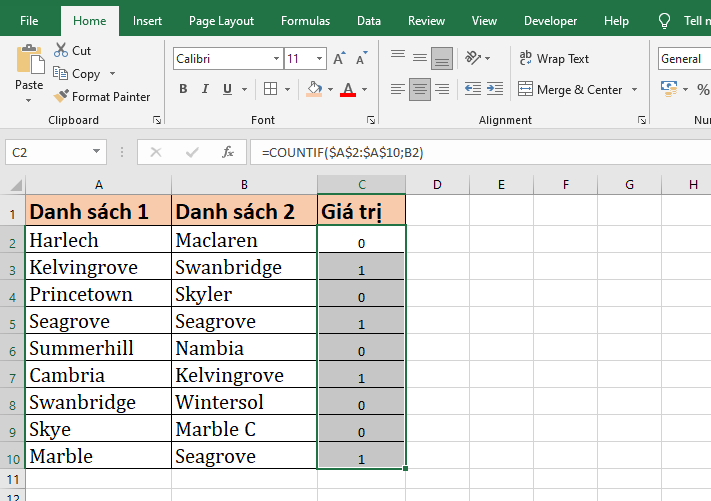Select the Format Painter tool

[x=101, y=97]
